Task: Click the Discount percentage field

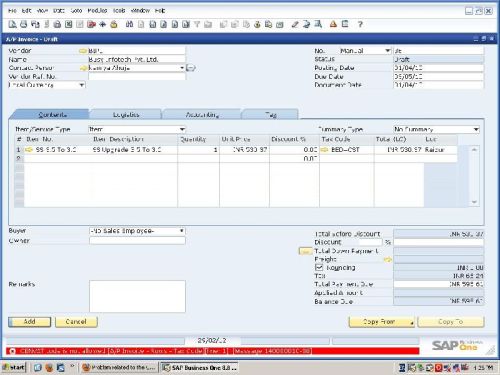Action: 370,242
